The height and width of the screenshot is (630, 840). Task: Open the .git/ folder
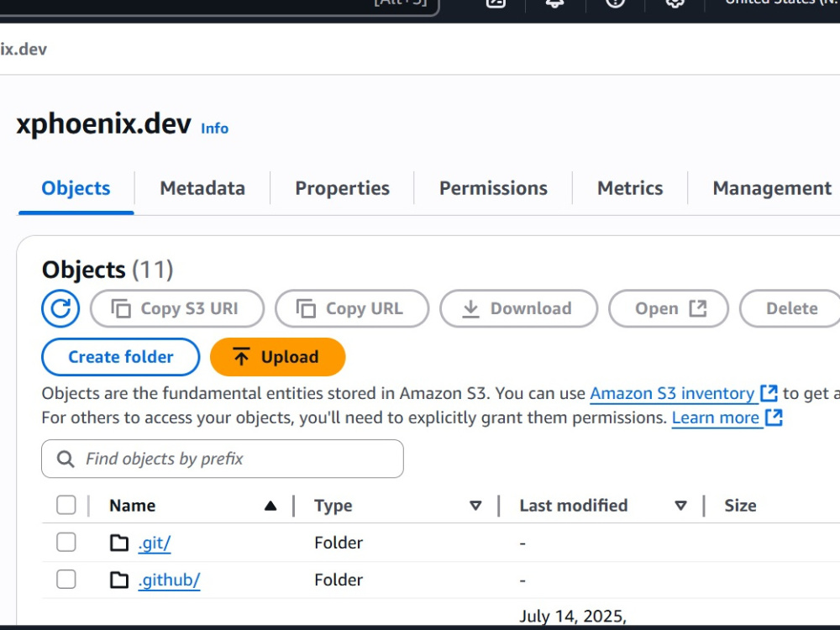coord(155,543)
